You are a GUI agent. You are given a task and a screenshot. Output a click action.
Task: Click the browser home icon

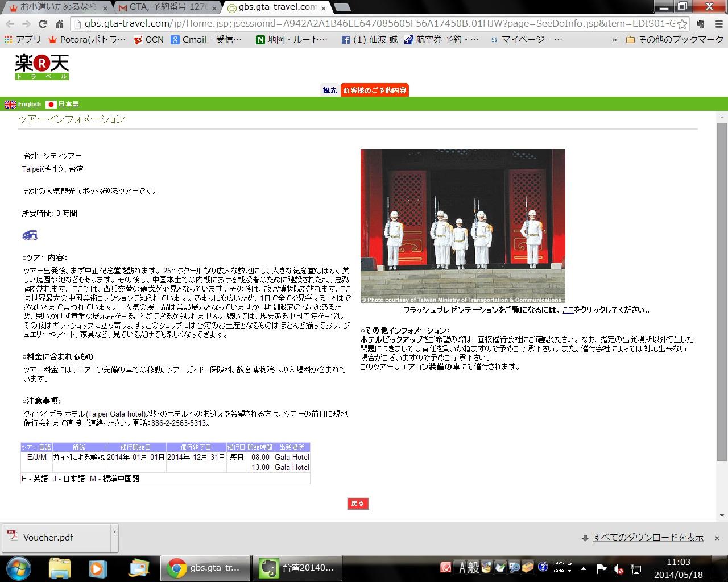point(59,24)
